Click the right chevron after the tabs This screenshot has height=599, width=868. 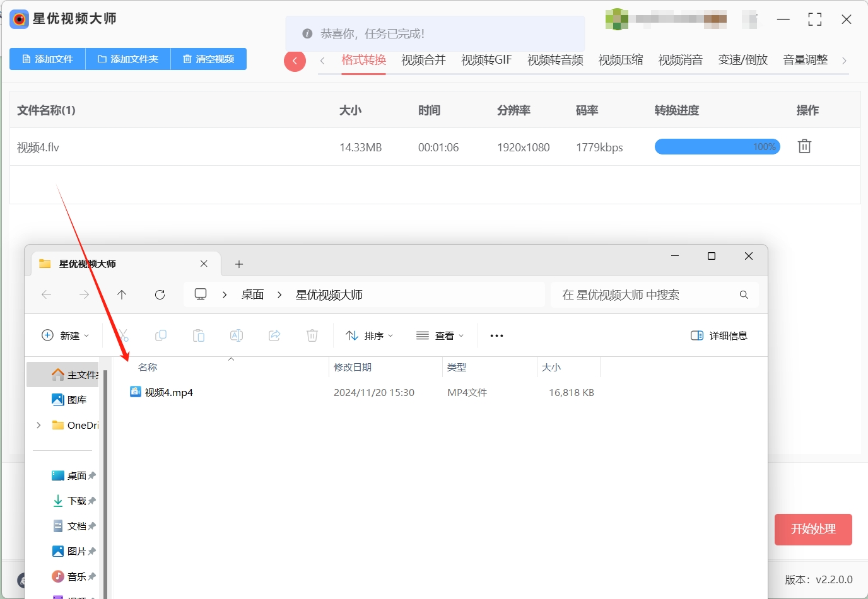point(844,61)
